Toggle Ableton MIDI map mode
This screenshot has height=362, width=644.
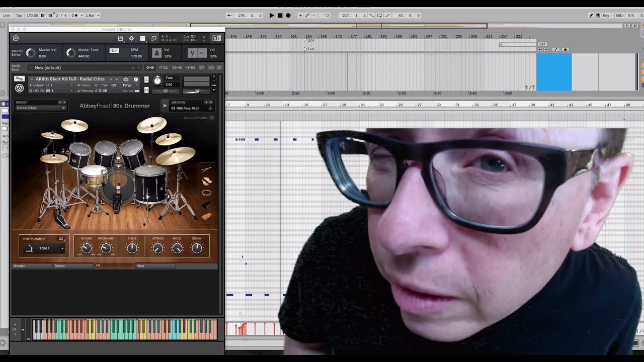coord(619,16)
